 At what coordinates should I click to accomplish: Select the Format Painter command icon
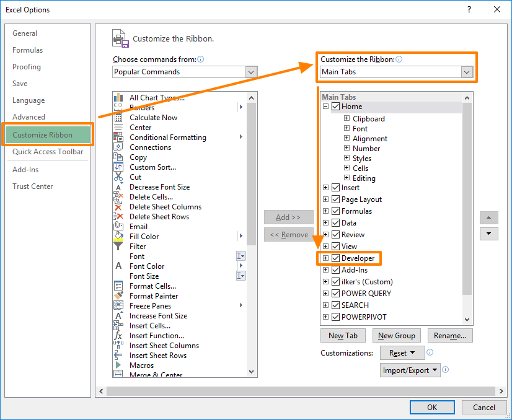pyautogui.click(x=118, y=295)
